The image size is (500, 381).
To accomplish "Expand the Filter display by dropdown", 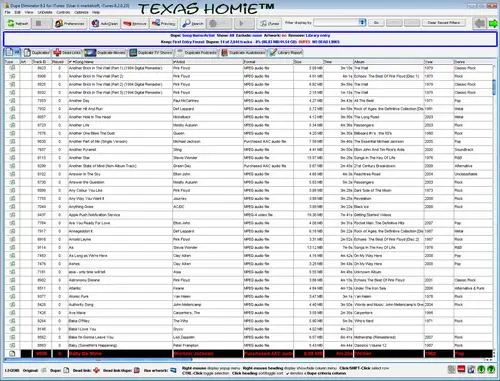I will point(362,22).
